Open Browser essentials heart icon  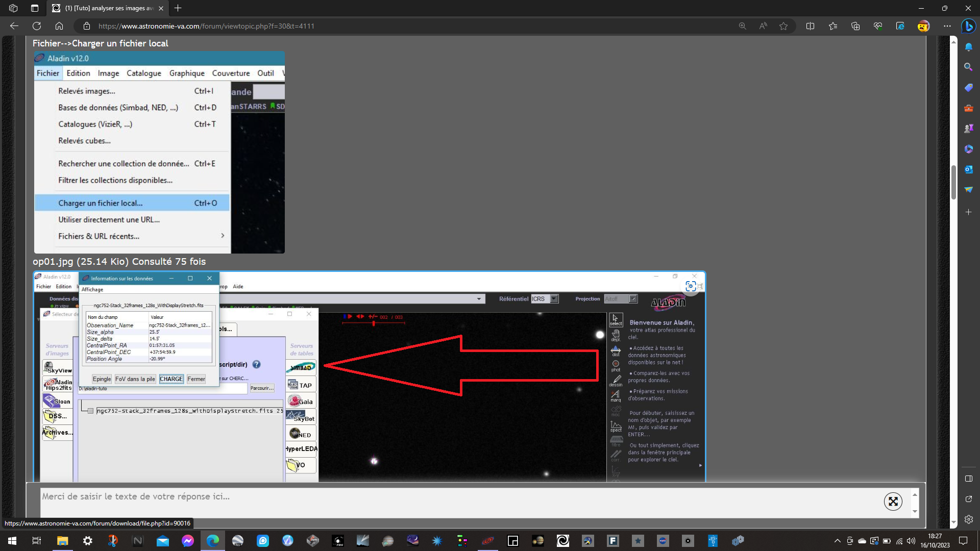click(x=878, y=26)
